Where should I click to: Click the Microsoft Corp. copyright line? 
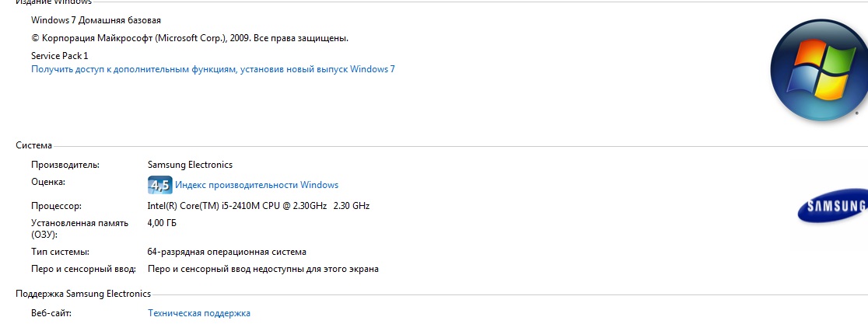190,39
